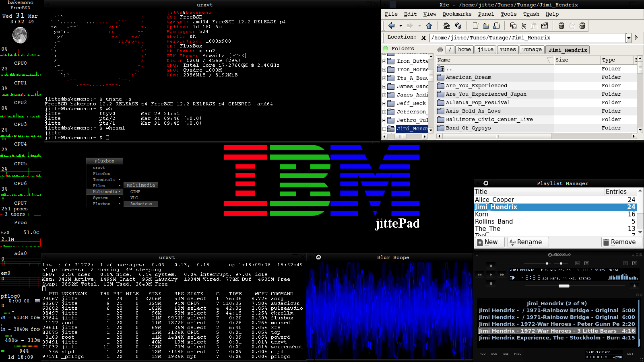Screen dimensions: 644x362
Task: Open the Trash menu in Xfe
Action: coord(531,14)
